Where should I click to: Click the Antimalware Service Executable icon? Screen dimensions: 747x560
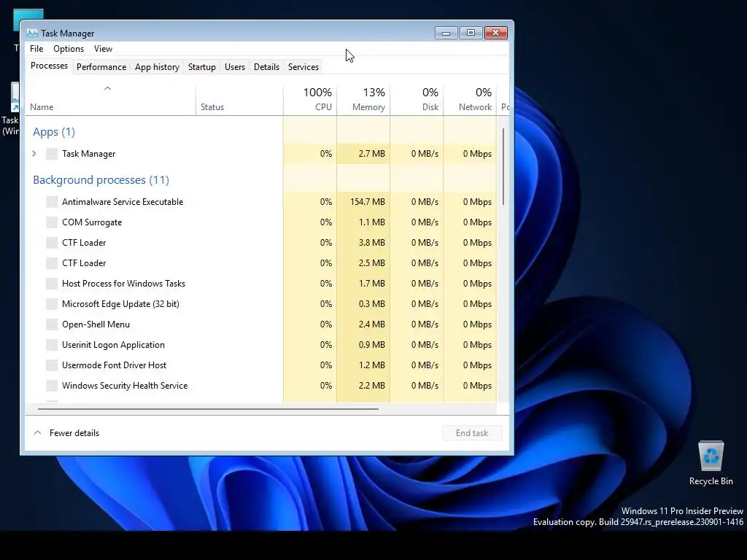click(52, 202)
